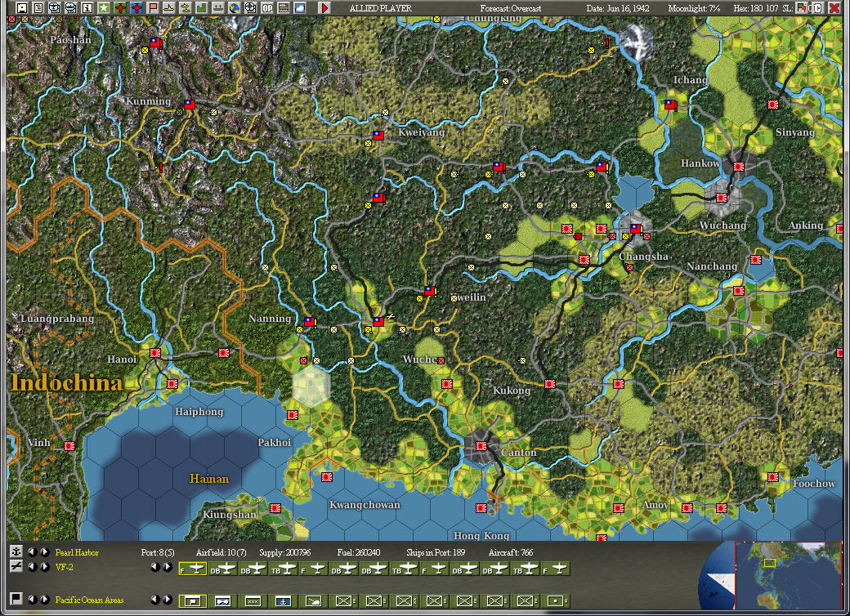Click the red end-turn play arrow

point(324,8)
